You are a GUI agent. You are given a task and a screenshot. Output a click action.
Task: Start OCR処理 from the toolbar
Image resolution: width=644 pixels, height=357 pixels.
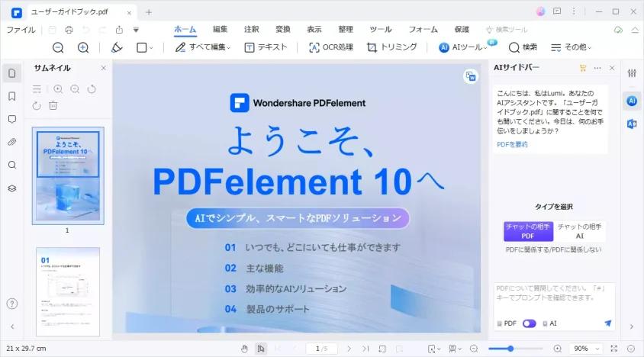click(330, 47)
